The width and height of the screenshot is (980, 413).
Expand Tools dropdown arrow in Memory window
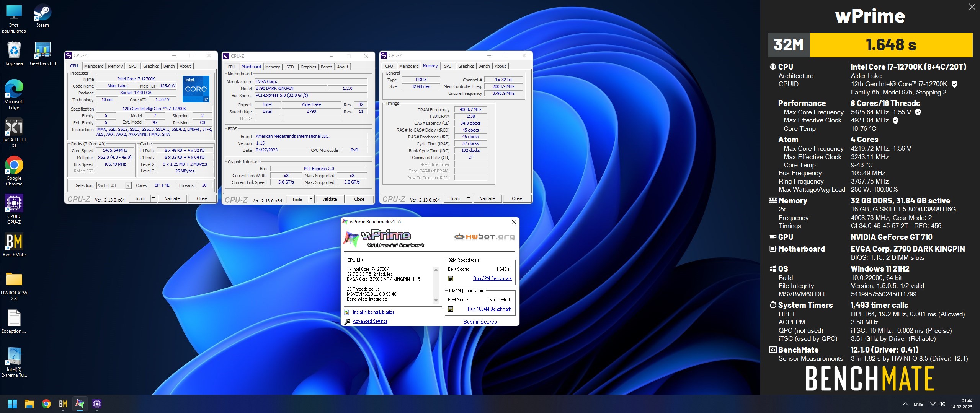(469, 198)
